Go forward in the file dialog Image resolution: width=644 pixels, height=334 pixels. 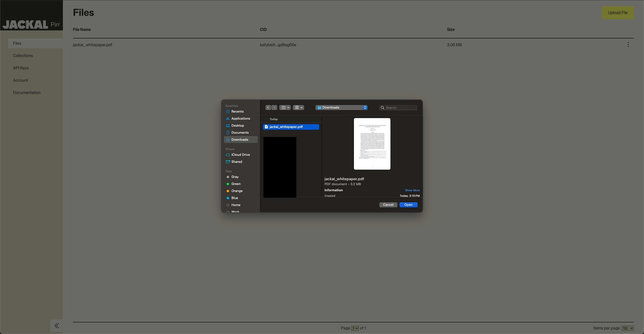(x=274, y=108)
